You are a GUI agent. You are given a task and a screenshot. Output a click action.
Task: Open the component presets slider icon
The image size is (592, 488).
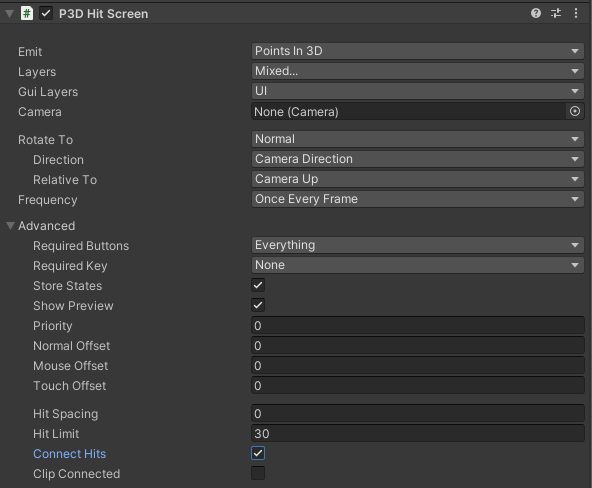556,14
